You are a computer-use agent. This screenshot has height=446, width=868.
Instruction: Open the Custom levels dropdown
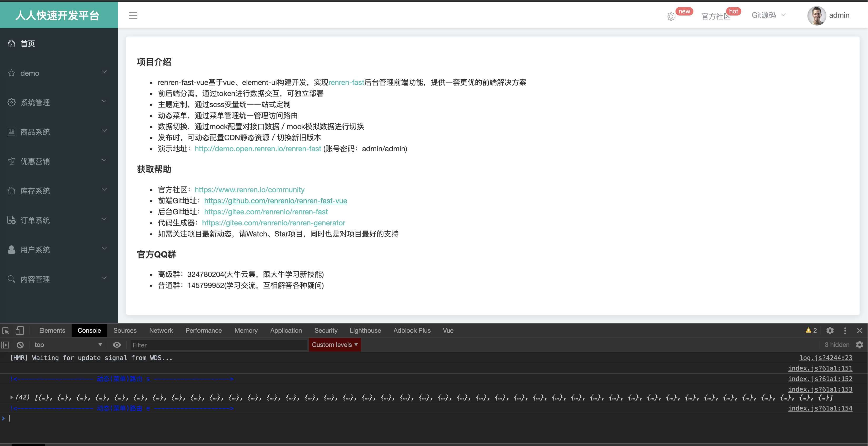click(x=335, y=345)
